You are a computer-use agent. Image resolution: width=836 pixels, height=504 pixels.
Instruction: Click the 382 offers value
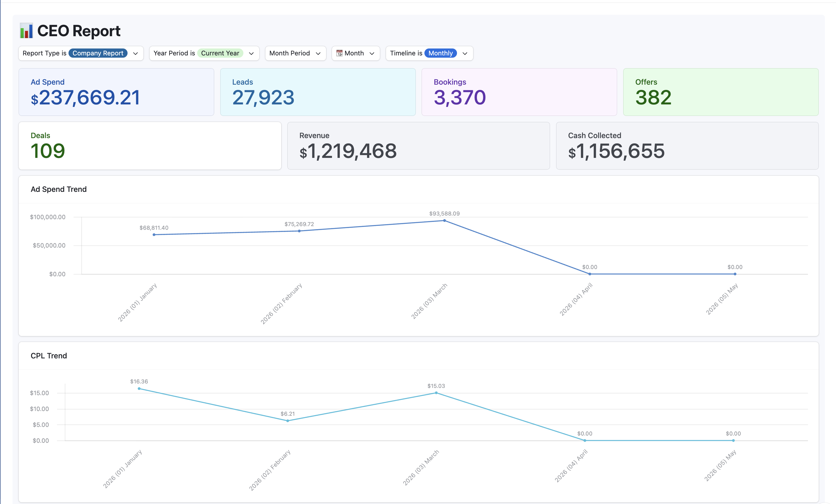(654, 98)
